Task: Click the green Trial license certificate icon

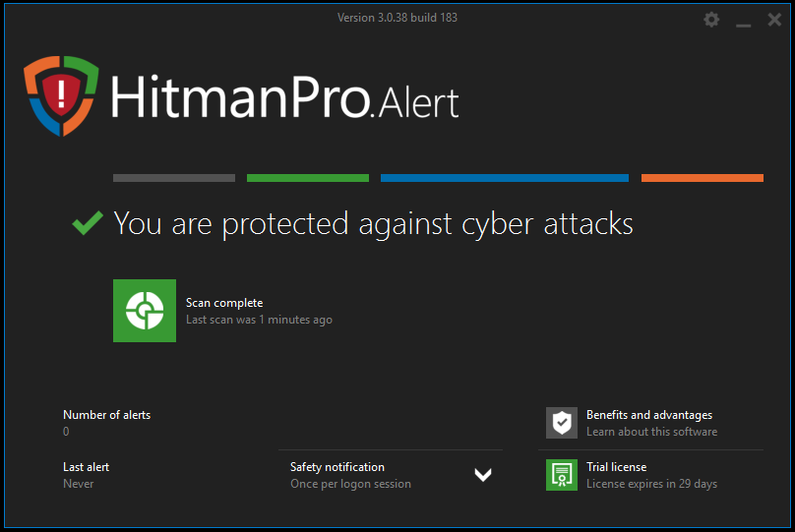Action: point(562,475)
